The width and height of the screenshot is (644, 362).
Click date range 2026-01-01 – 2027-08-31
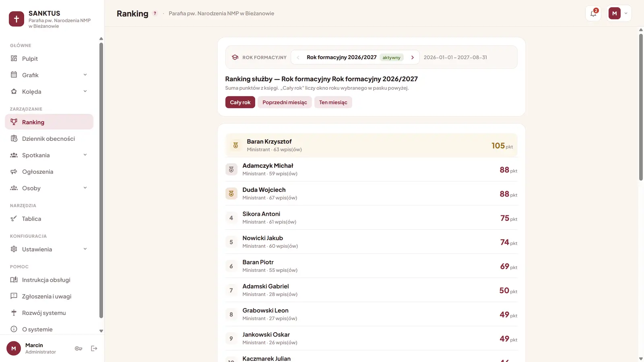pos(455,57)
